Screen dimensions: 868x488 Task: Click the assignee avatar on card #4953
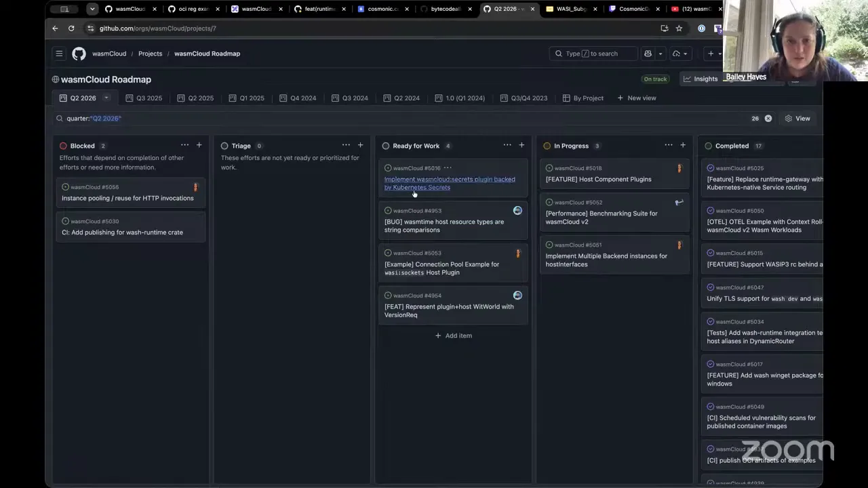pos(517,211)
